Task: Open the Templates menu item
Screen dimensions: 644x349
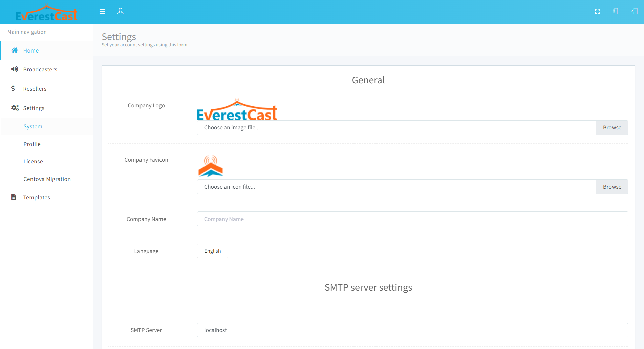Action: pos(47,197)
